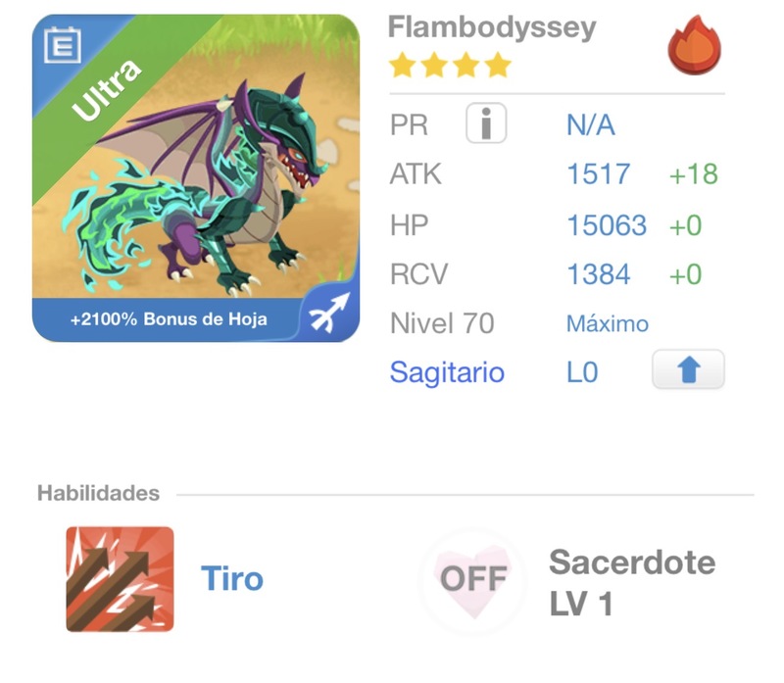Screen dimensions: 784x683
Task: Click the N/A PR value
Action: coord(591,124)
